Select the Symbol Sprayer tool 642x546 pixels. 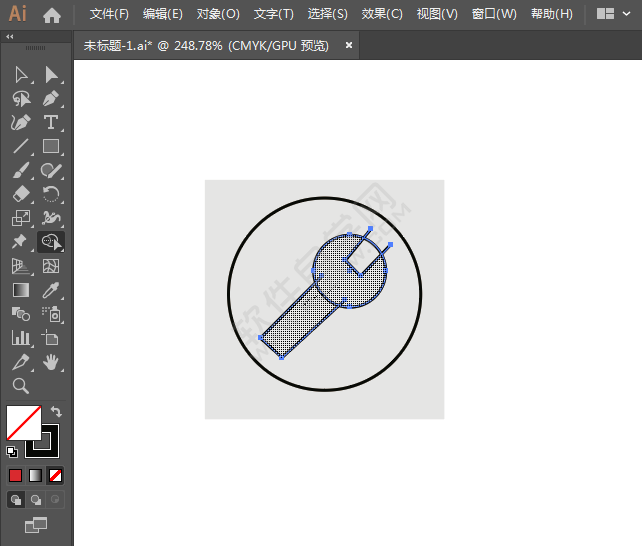click(x=51, y=314)
